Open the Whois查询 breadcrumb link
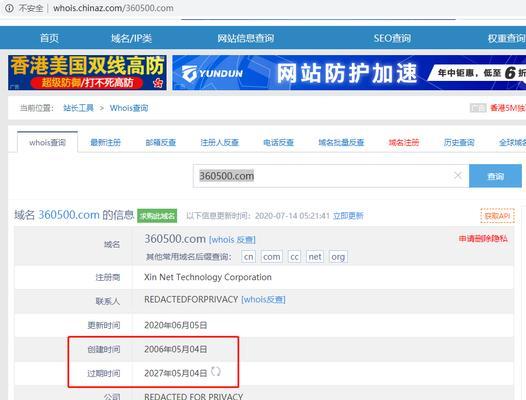 129,108
